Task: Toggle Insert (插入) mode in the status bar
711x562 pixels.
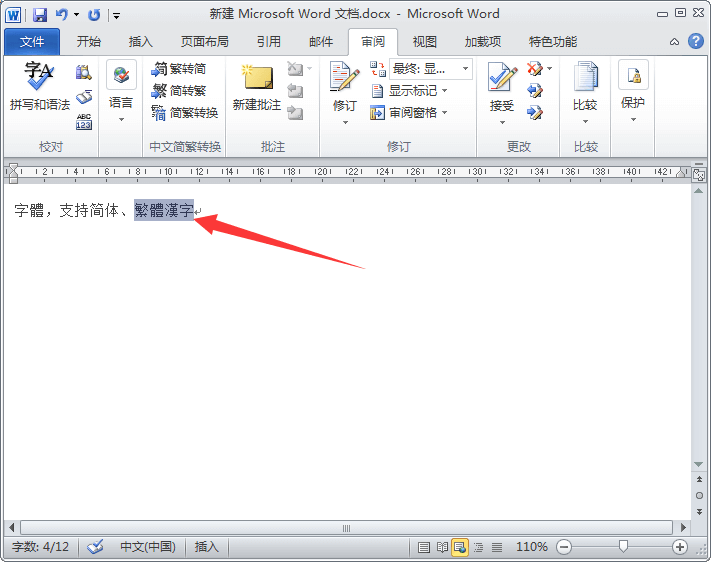Action: click(206, 547)
